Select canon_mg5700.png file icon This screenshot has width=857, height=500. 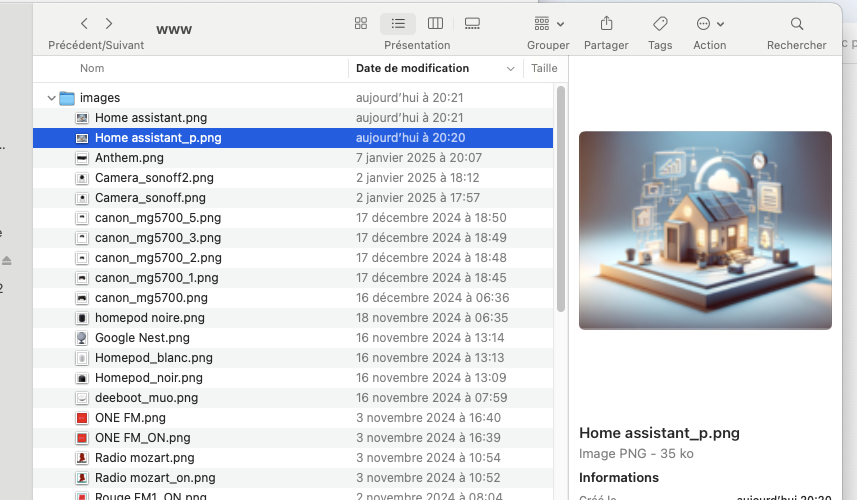click(82, 298)
